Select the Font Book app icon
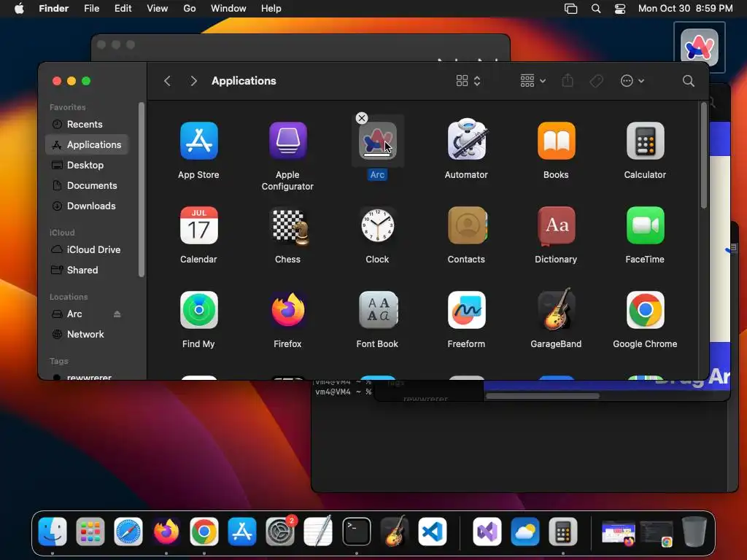Image resolution: width=747 pixels, height=560 pixels. (377, 310)
